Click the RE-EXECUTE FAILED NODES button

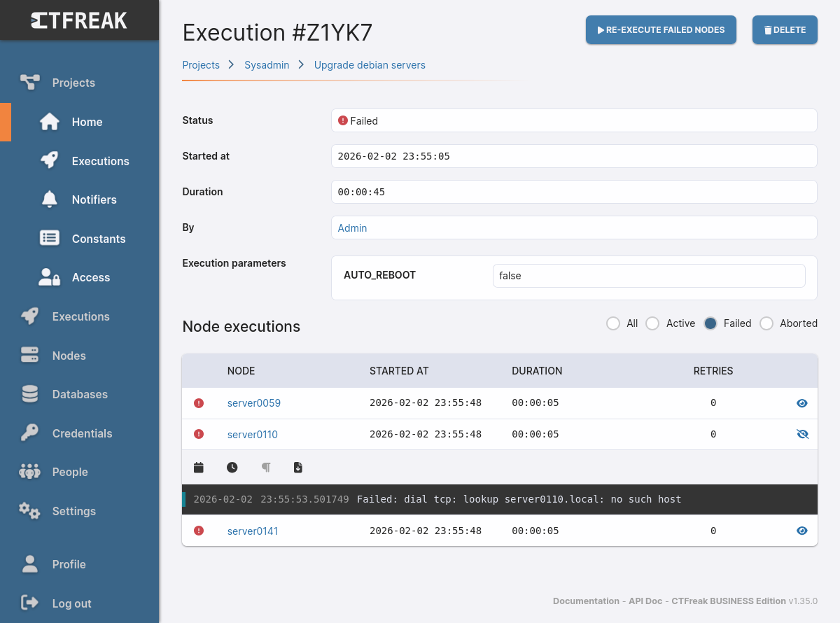click(660, 29)
